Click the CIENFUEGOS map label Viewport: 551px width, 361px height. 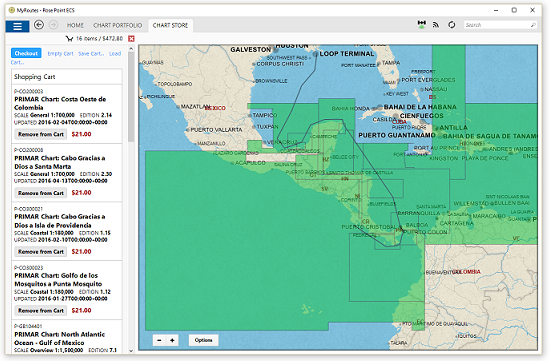tap(422, 116)
